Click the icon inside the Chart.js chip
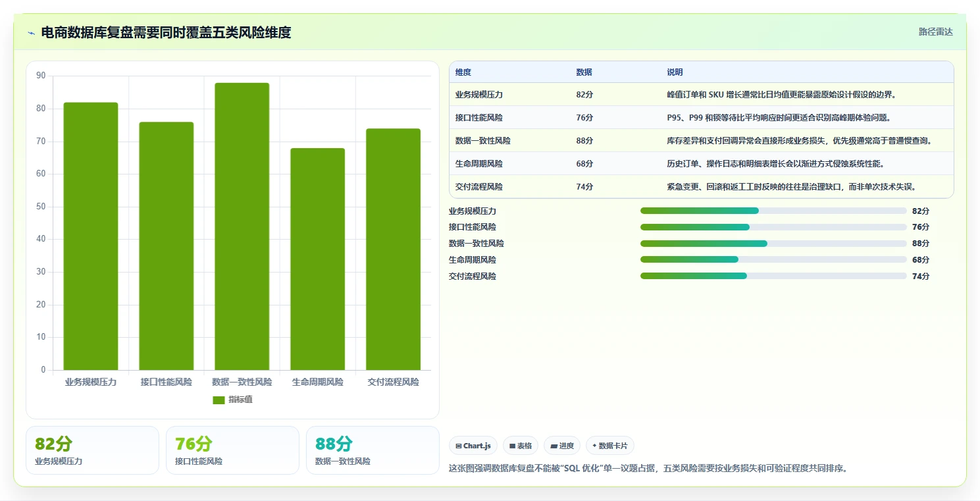 coord(458,446)
